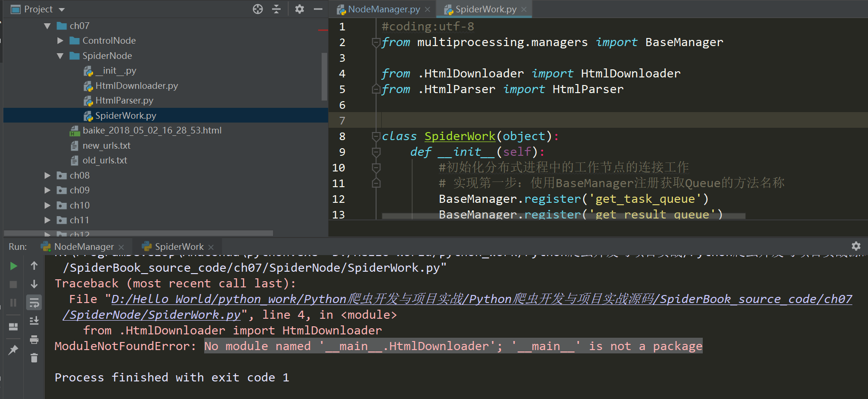Click BaseManager on line 2

pos(684,42)
